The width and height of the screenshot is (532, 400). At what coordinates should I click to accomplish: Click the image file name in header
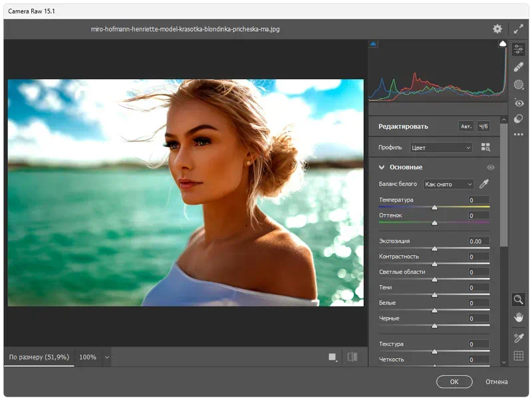coord(186,29)
